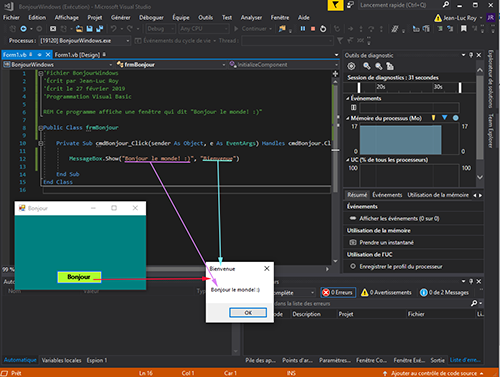The image size is (500, 377).
Task: Click the error list search magnifier icon
Action: click(x=474, y=303)
